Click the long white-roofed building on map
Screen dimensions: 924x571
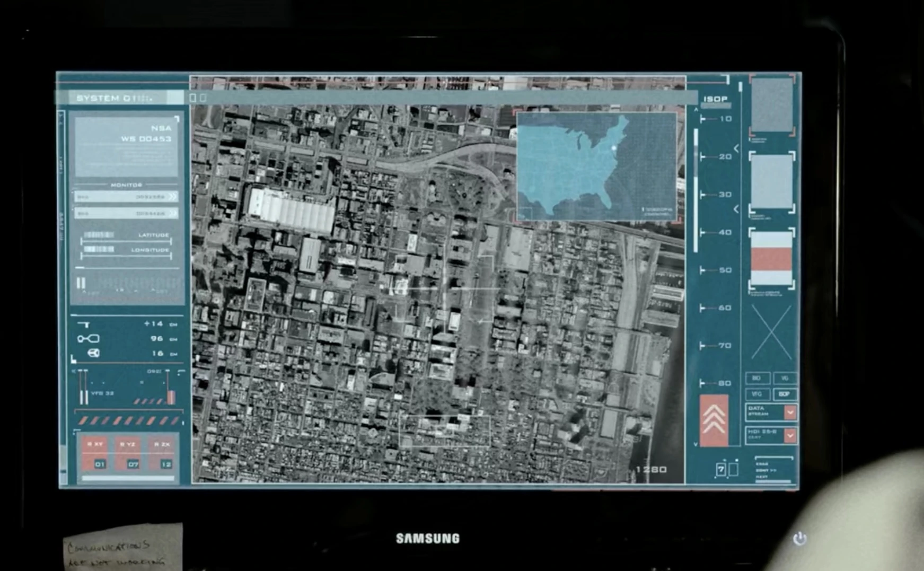pyautogui.click(x=291, y=210)
